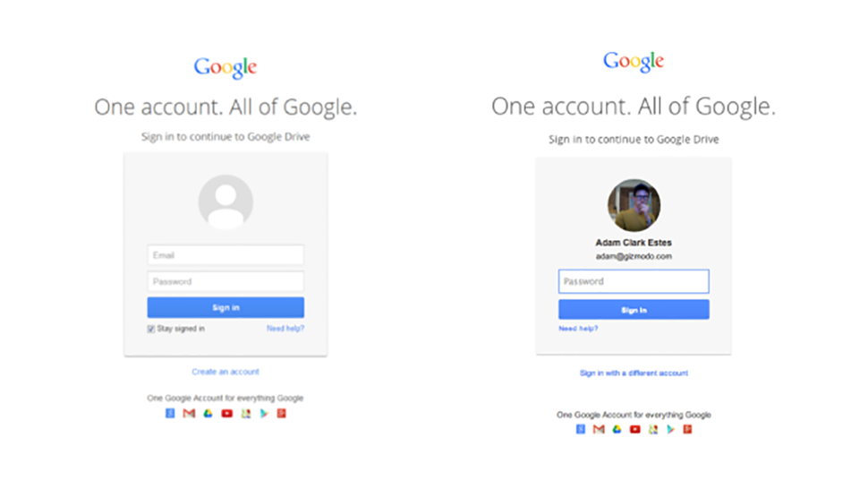Click the Google Drive icon under left panel
868x489 pixels.
point(208,413)
